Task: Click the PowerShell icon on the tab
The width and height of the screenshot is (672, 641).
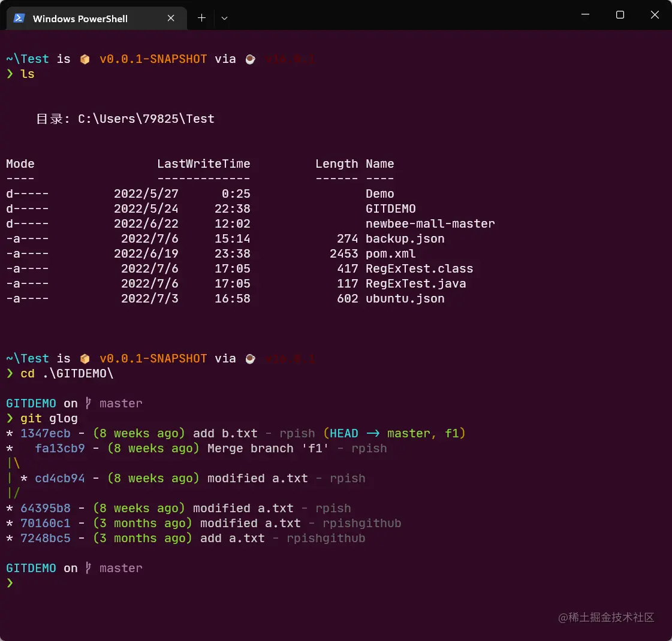Action: tap(18, 18)
